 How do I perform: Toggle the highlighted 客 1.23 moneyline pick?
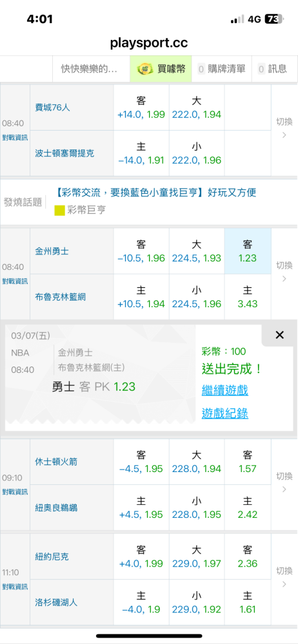pyautogui.click(x=248, y=251)
